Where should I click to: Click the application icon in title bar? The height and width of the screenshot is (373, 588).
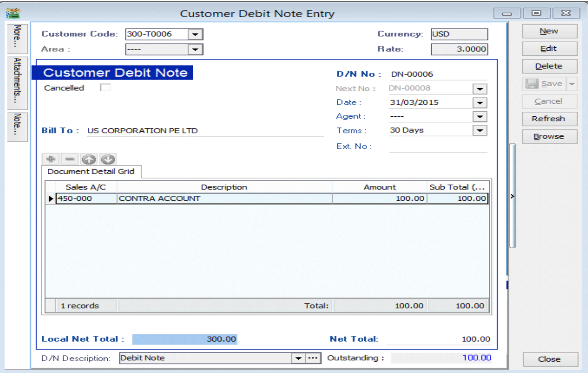[x=11, y=13]
